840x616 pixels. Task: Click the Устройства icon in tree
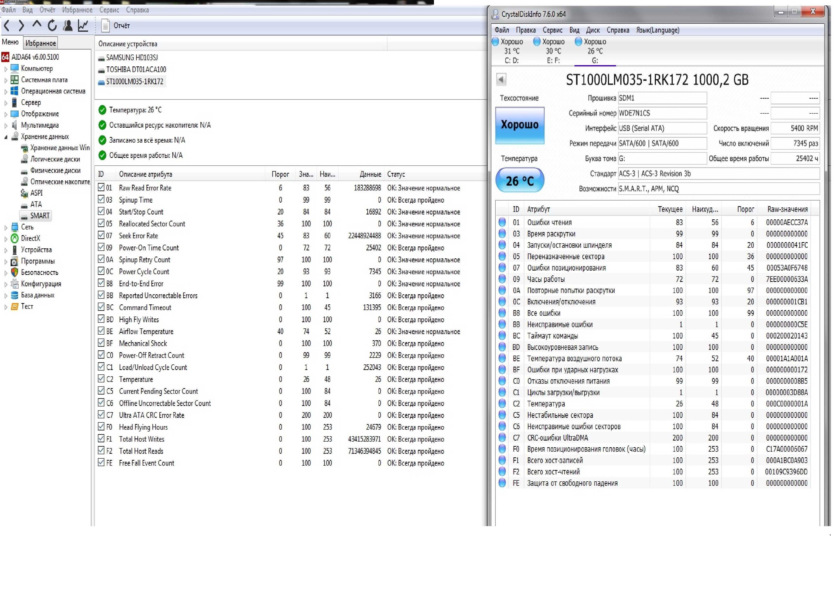click(x=14, y=250)
